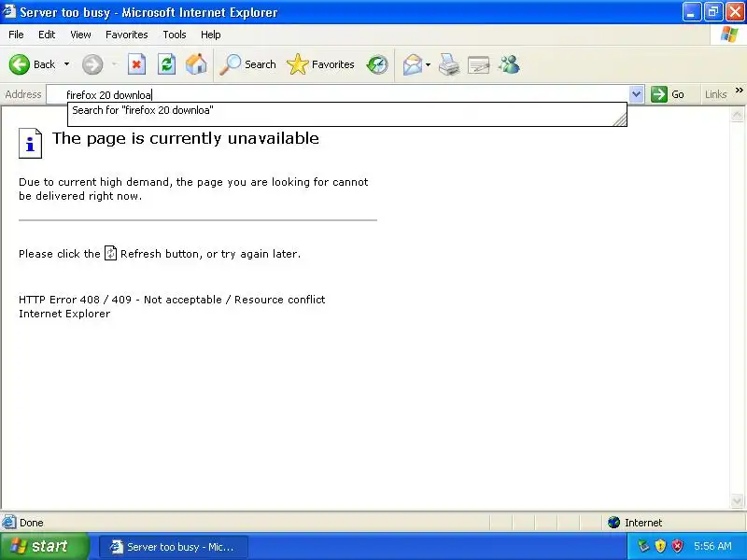Open the Edit menu
747x560 pixels.
(x=47, y=35)
